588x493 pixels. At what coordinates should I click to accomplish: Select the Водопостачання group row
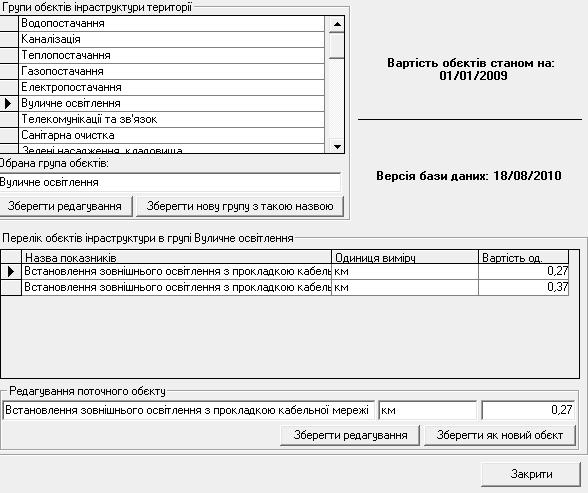coord(171,23)
